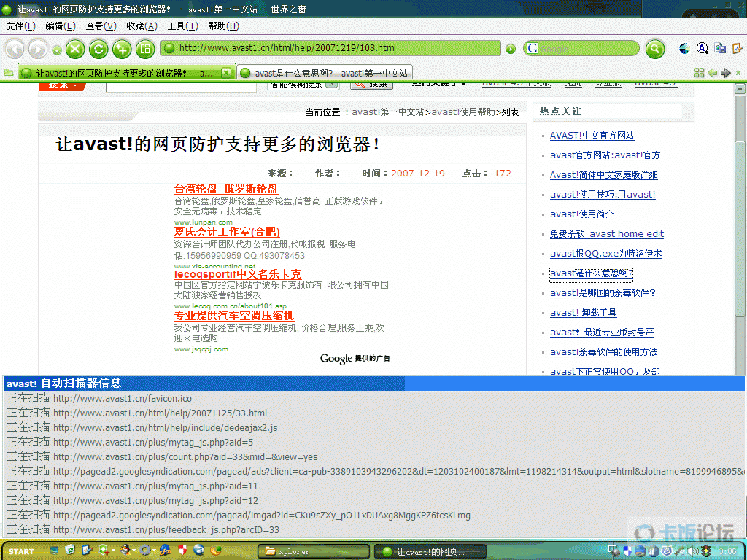
Task: Click the left tab-scroll arrow near the tabs
Action: [x=712, y=74]
